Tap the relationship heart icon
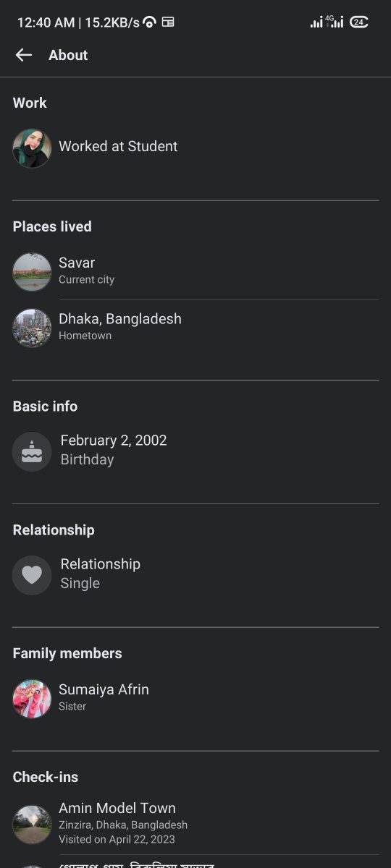391x868 pixels. tap(32, 575)
